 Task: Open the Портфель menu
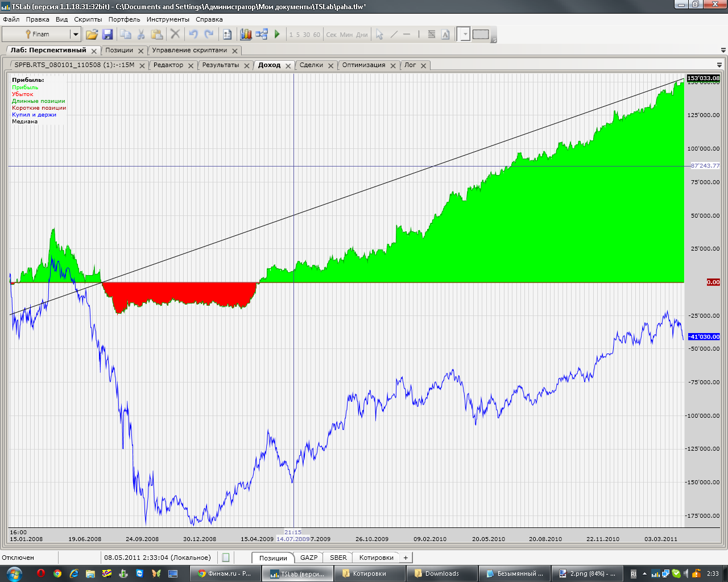(124, 19)
